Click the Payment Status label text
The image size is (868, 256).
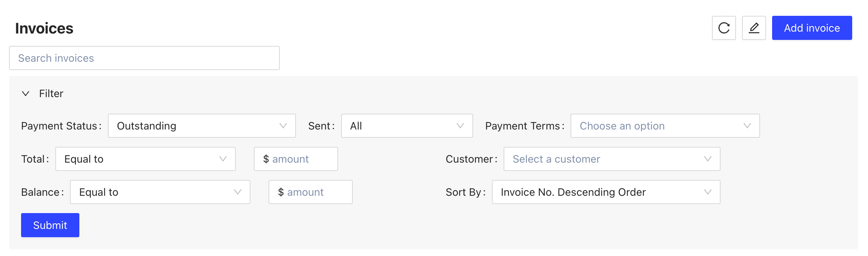coord(59,126)
